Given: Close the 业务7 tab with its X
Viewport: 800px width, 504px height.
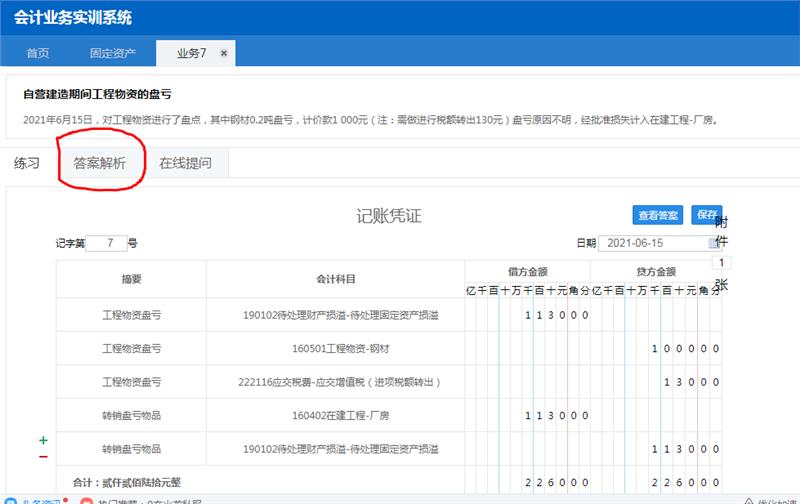Looking at the screenshot, I should (x=224, y=53).
